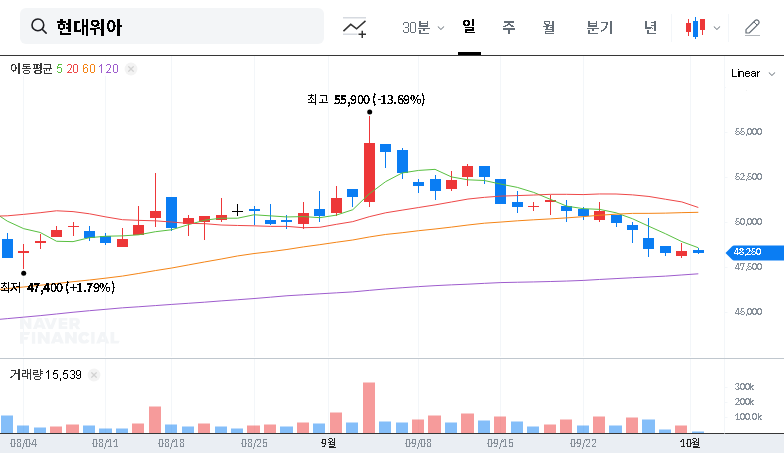Open the candlestick chart type icon
Screen dimensions: 784x453
tap(696, 27)
